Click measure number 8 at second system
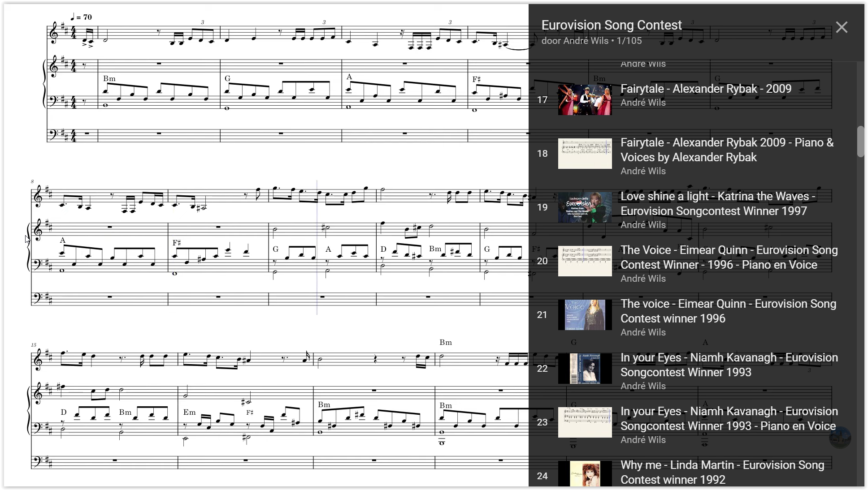This screenshot has width=868, height=490. point(32,181)
